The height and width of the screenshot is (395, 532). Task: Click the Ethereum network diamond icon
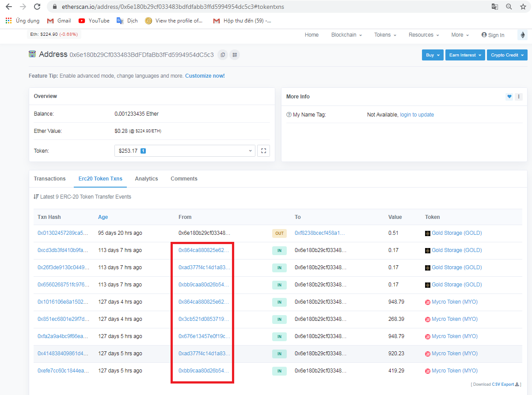coord(522,35)
